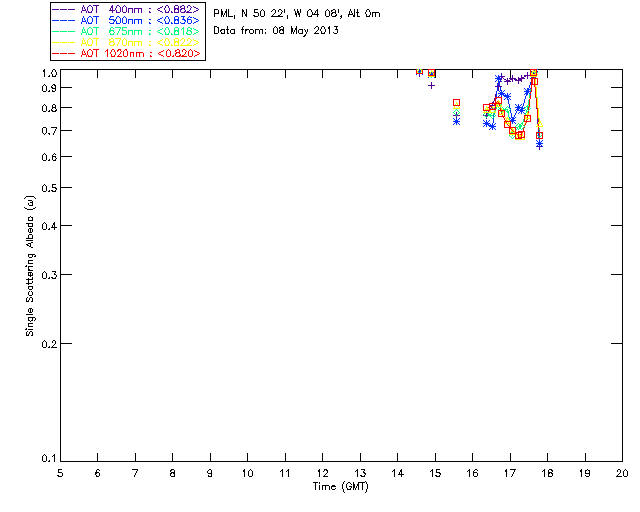Screen dimensions: 640x512
Task: Click the lone red square marker at 15.5 hours
Action: coord(456,102)
